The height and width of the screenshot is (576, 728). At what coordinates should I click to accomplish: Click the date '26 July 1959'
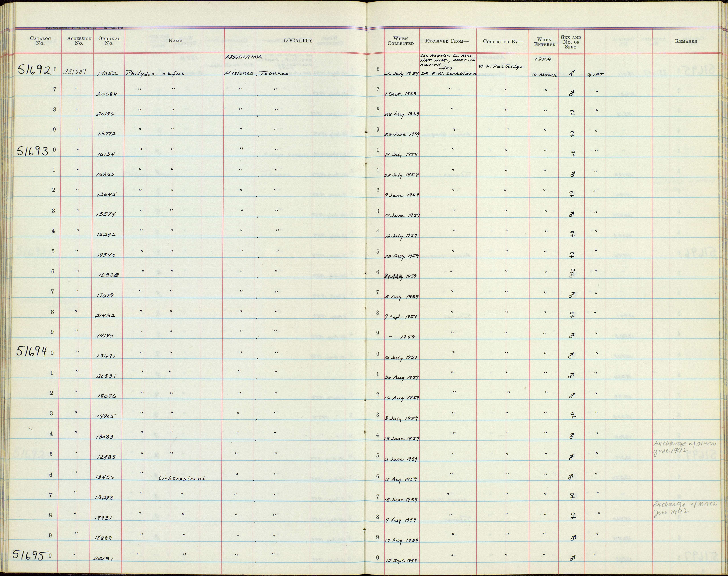coord(402,74)
